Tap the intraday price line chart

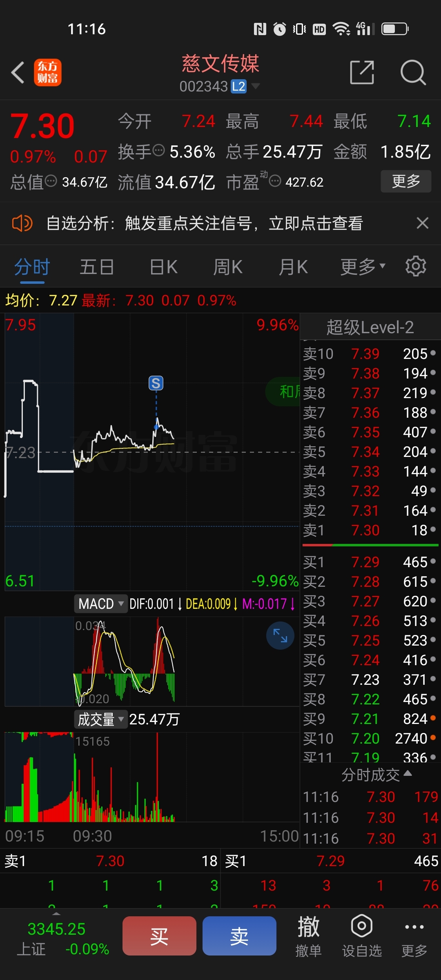pos(152,452)
